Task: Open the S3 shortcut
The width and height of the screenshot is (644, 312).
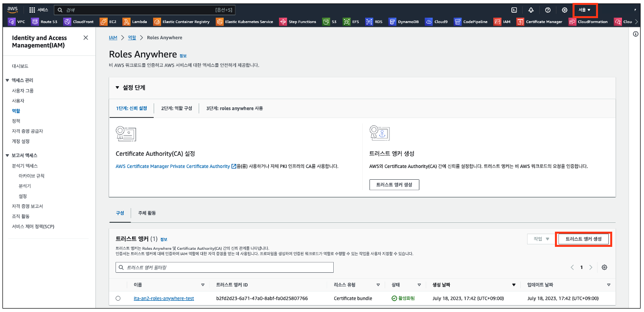Action: [x=330, y=22]
